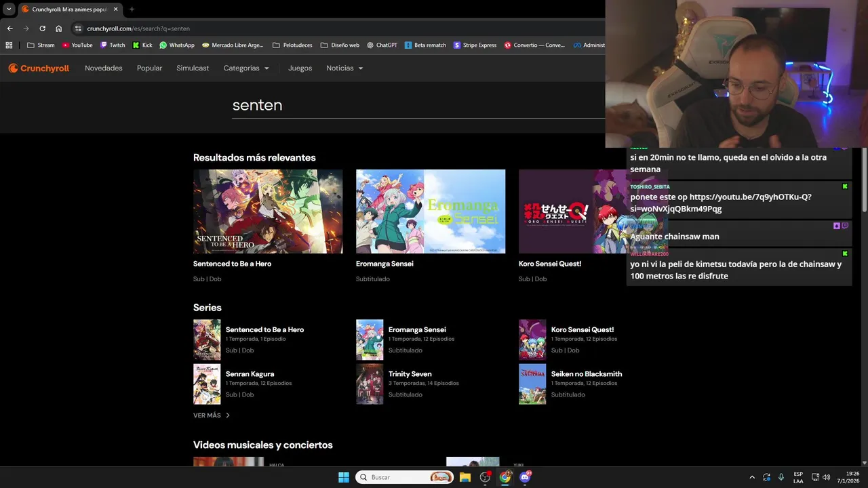Open the Pelotudeces bookmarks folder
The width and height of the screenshot is (868, 488).
(292, 45)
